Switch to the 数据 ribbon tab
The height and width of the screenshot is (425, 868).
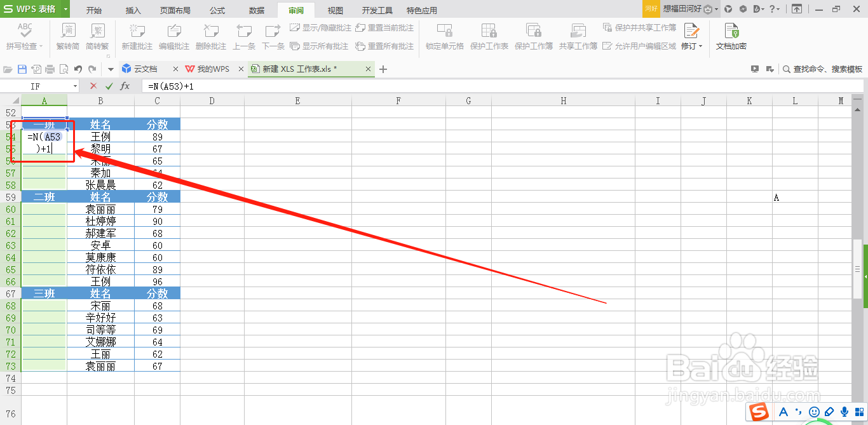click(257, 10)
